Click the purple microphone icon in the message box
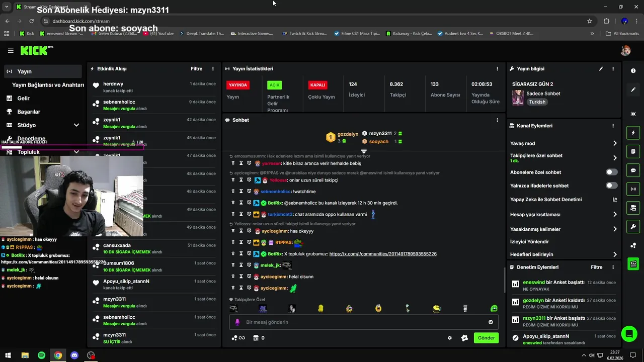Screen dimensions: 644x362 point(237,322)
